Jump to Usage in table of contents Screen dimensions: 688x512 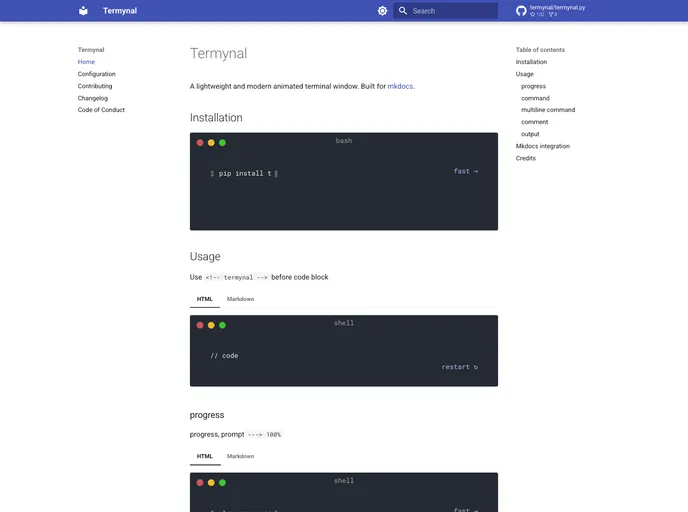(x=524, y=74)
